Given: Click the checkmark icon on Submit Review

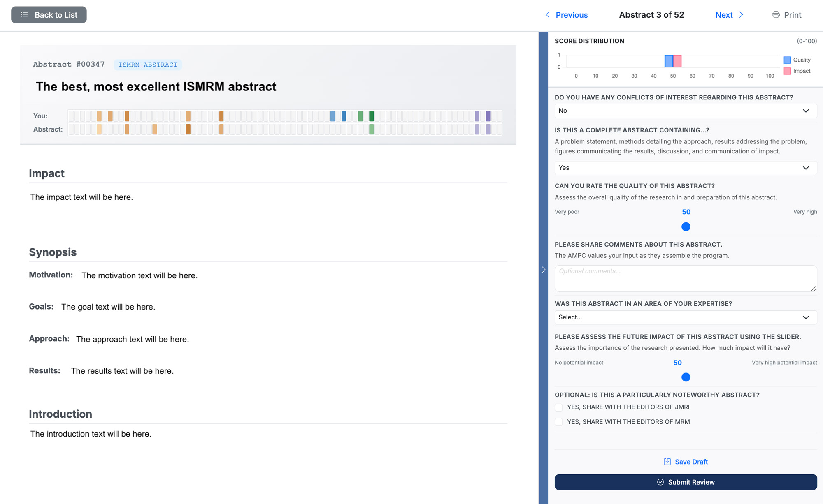Looking at the screenshot, I should click(660, 482).
